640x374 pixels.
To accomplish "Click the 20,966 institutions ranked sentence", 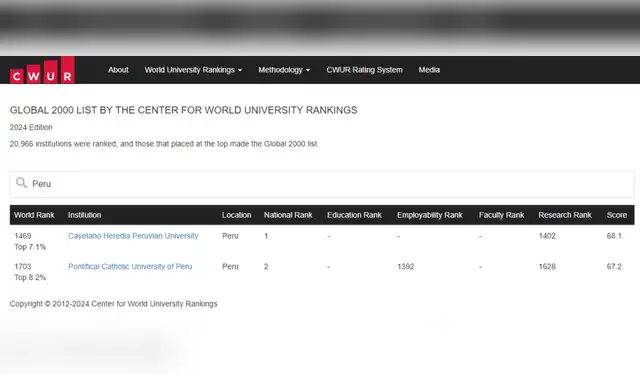I will click(164, 144).
